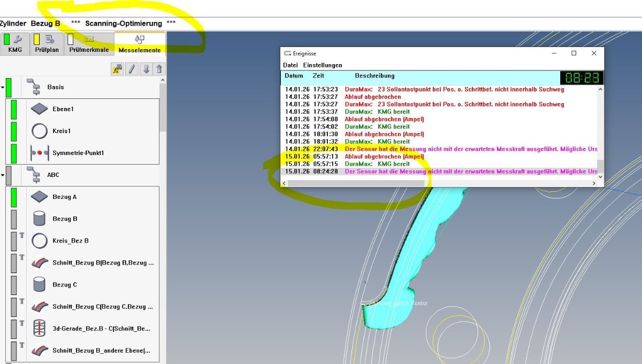Toggle gray status bar beside Bezug C
Image resolution: width=642 pixels, height=364 pixels.
coord(14,284)
